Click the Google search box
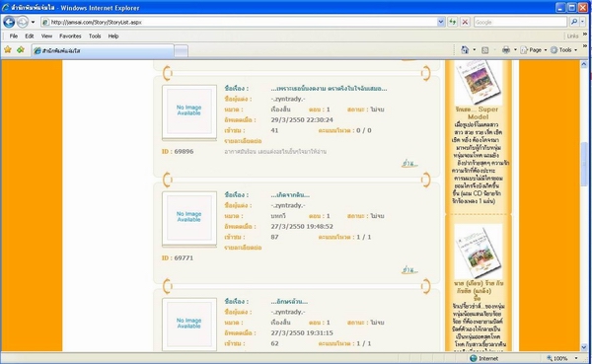The width and height of the screenshot is (592, 364). [x=520, y=23]
